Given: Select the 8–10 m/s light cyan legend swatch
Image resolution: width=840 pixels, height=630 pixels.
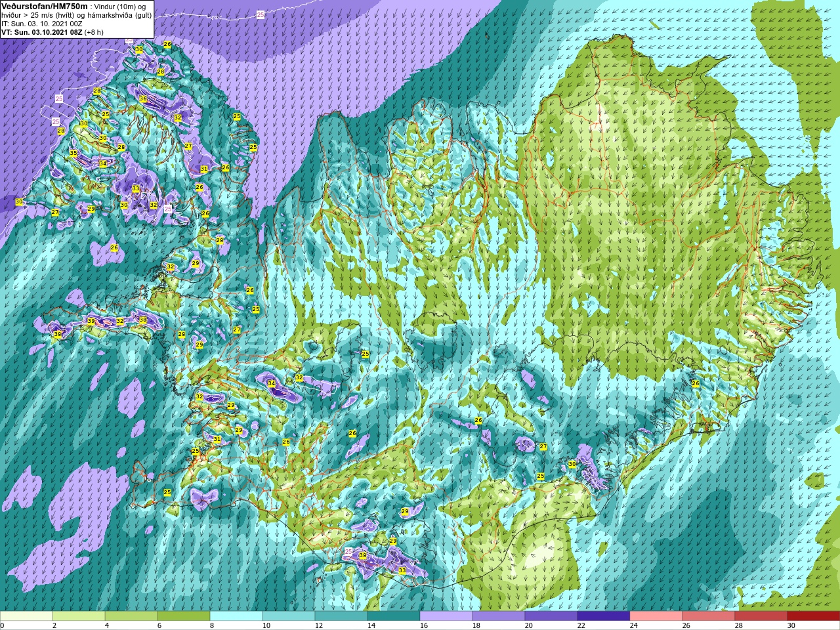Looking at the screenshot, I should (x=236, y=616).
